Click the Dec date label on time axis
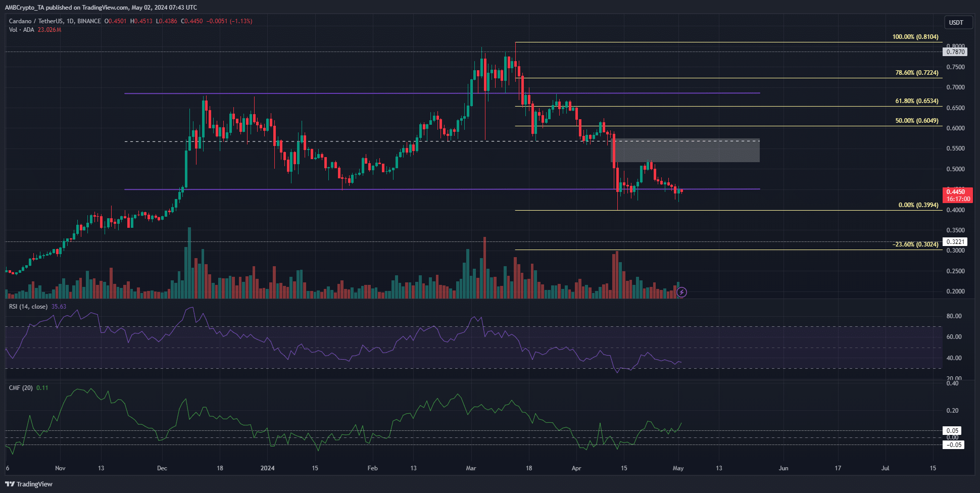The image size is (980, 493). pos(162,468)
